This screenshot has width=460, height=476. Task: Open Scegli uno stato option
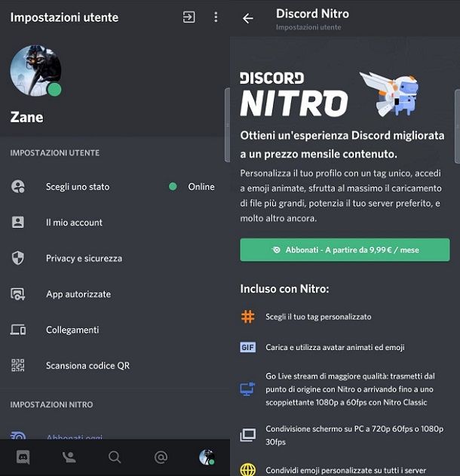[115, 186]
